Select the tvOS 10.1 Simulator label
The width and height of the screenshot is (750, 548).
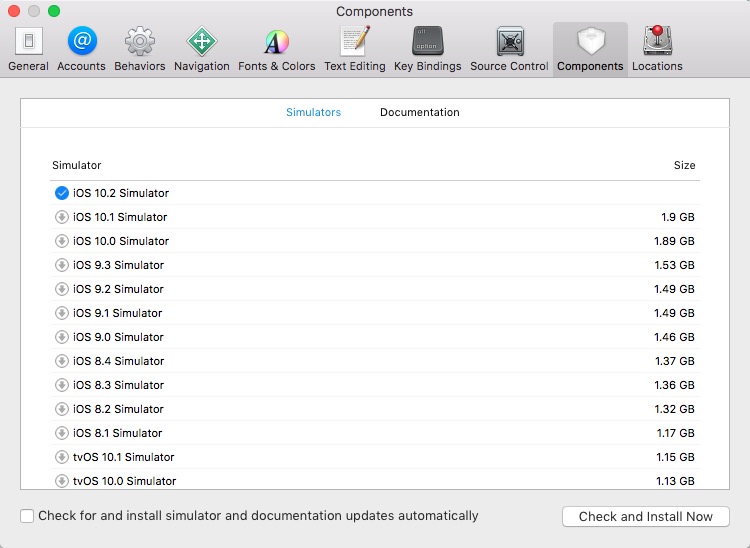click(x=123, y=457)
